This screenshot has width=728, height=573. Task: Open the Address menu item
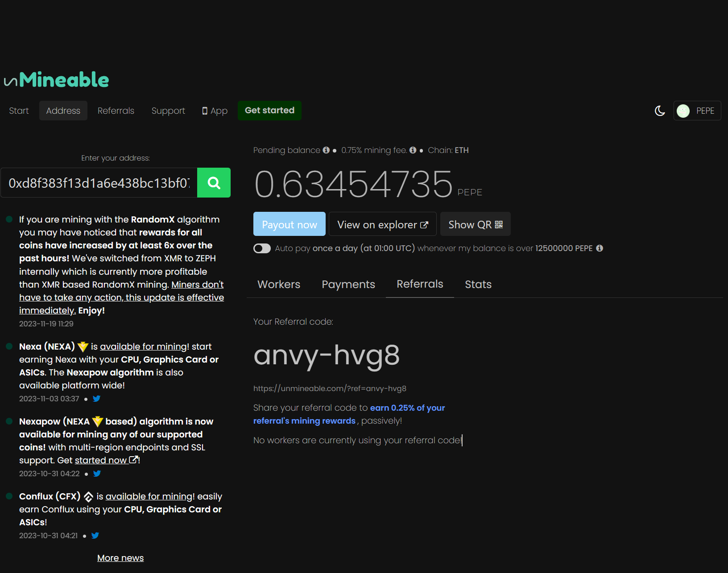click(x=63, y=111)
